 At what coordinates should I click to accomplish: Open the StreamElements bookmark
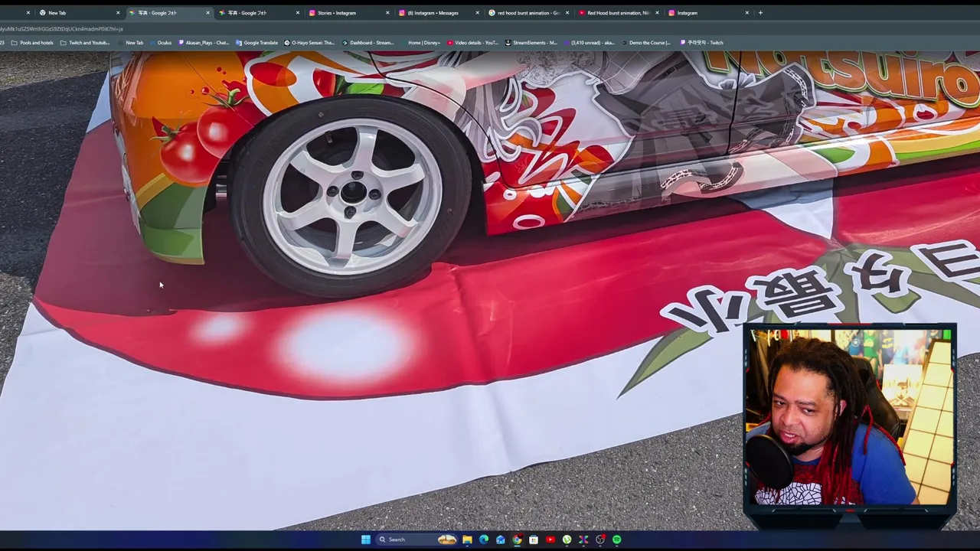coord(531,43)
